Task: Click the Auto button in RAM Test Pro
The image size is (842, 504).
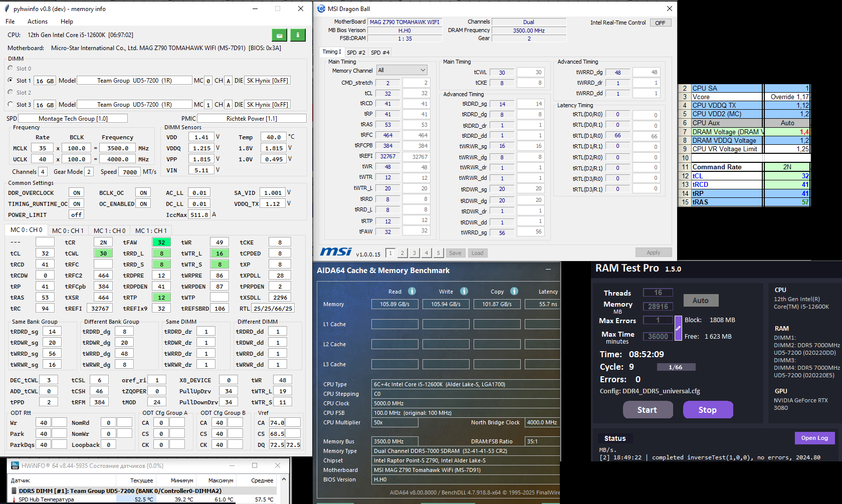Action: 701,301
